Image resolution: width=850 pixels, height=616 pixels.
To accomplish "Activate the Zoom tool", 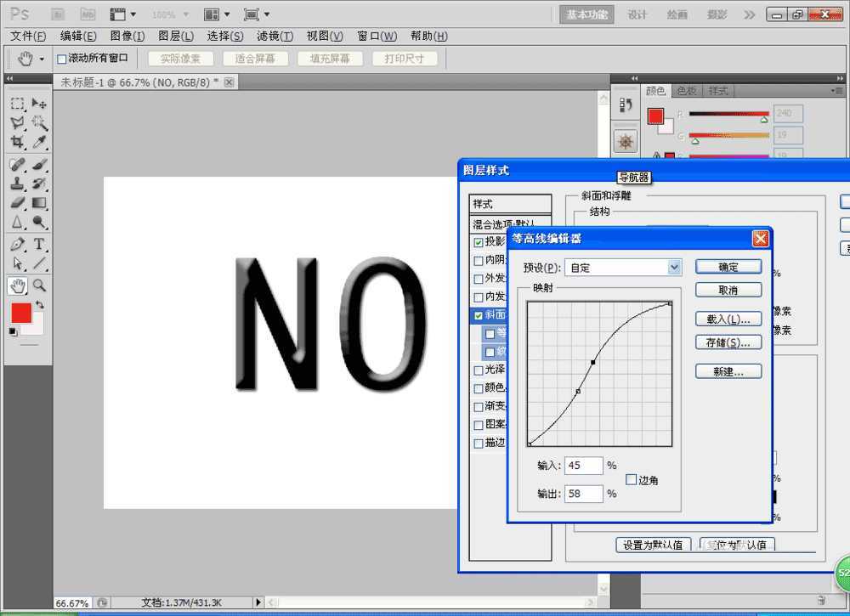I will click(x=39, y=285).
